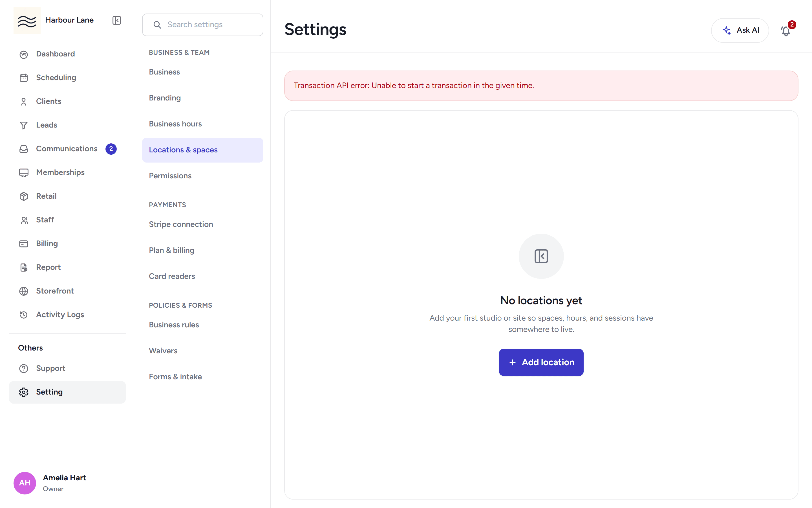This screenshot has width=812, height=508.
Task: Click the Communications inbox icon
Action: [23, 149]
